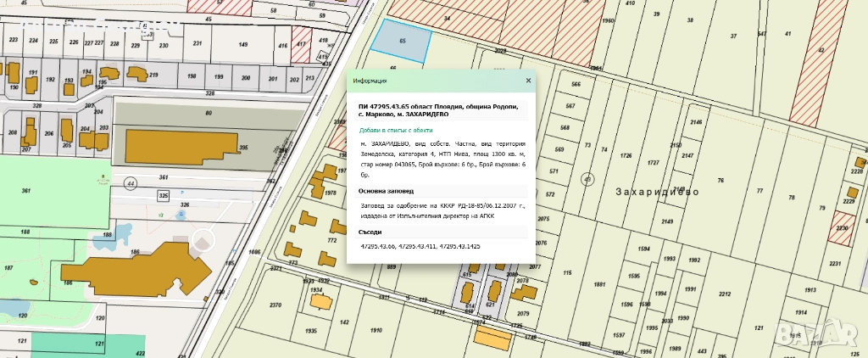Select parcel 76 on the map
868x358 pixels.
pos(721,180)
